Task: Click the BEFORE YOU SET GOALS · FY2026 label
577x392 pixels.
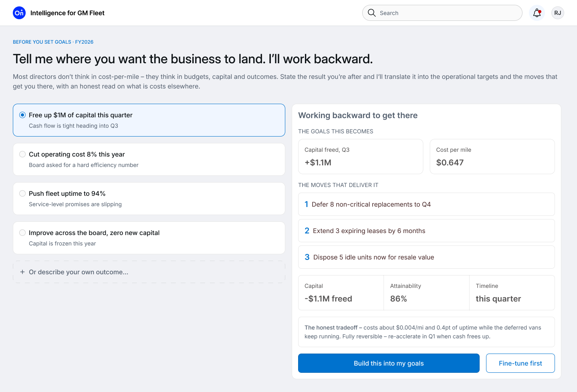Action: pyautogui.click(x=53, y=42)
